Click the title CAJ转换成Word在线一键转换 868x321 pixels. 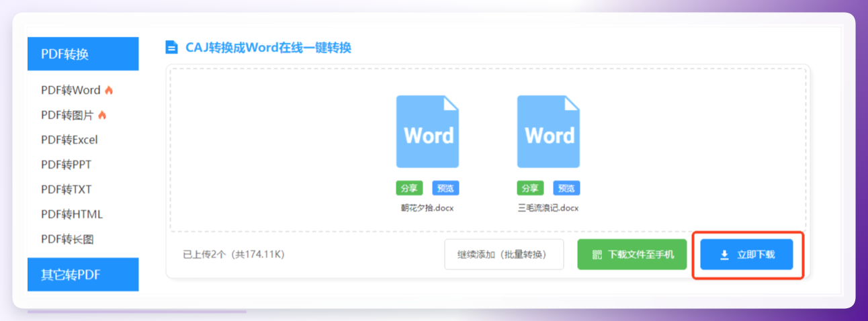(x=268, y=48)
